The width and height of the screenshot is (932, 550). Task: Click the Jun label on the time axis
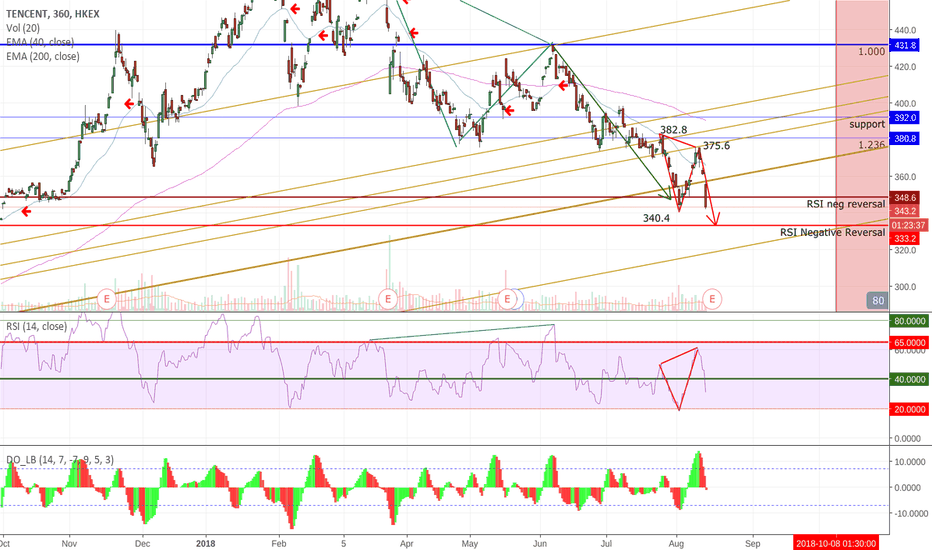(540, 543)
